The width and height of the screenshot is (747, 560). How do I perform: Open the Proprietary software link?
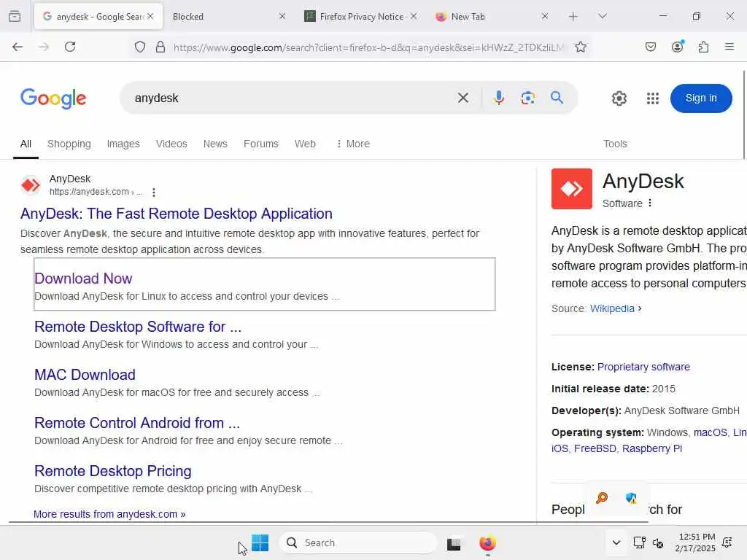(643, 367)
